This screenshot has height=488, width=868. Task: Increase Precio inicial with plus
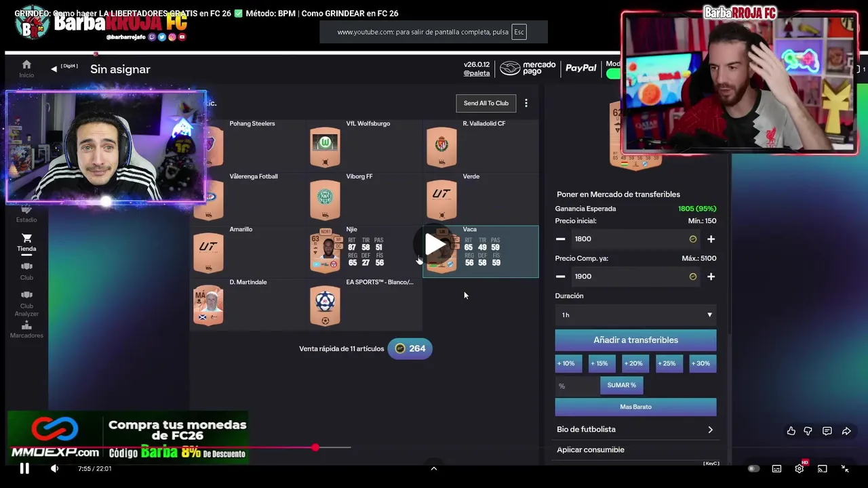pos(711,239)
